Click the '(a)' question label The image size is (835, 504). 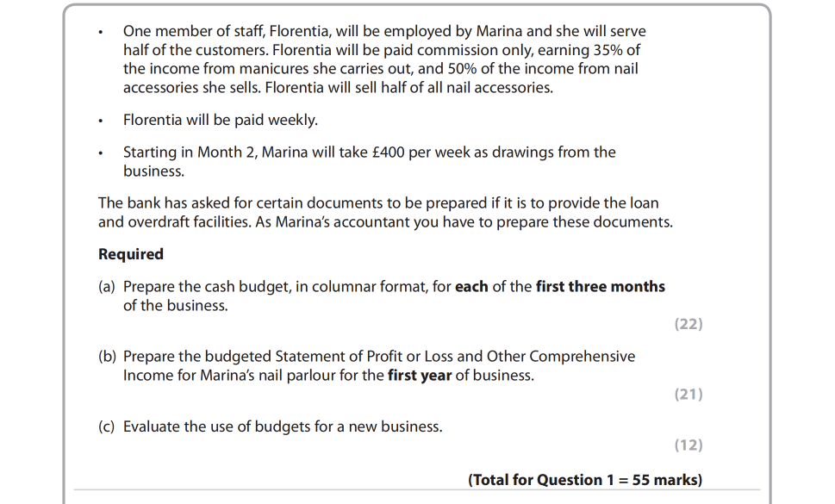107,286
